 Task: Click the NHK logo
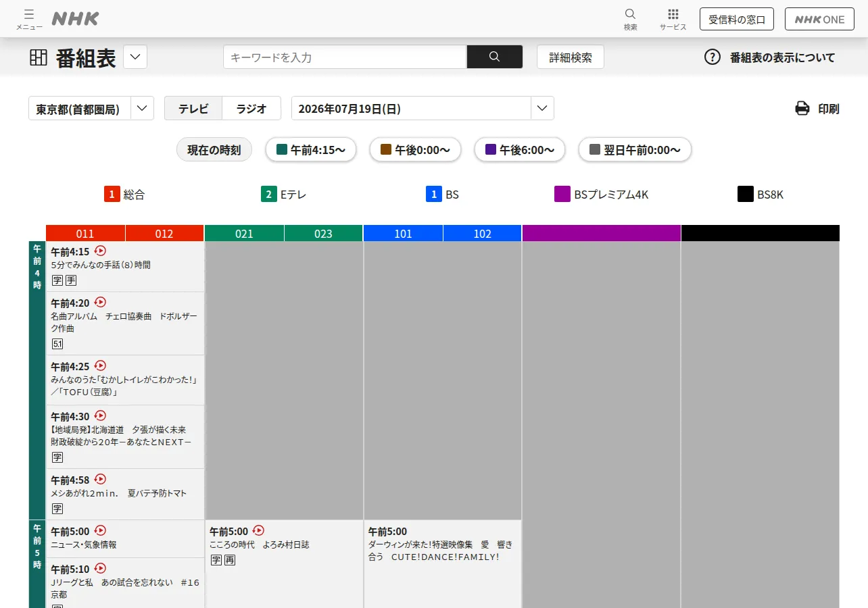point(75,19)
